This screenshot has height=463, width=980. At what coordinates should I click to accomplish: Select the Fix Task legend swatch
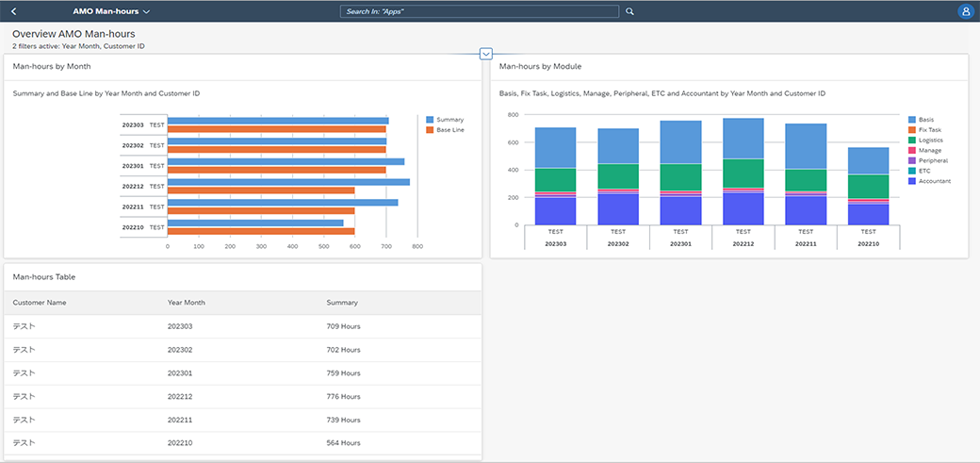[x=912, y=129]
